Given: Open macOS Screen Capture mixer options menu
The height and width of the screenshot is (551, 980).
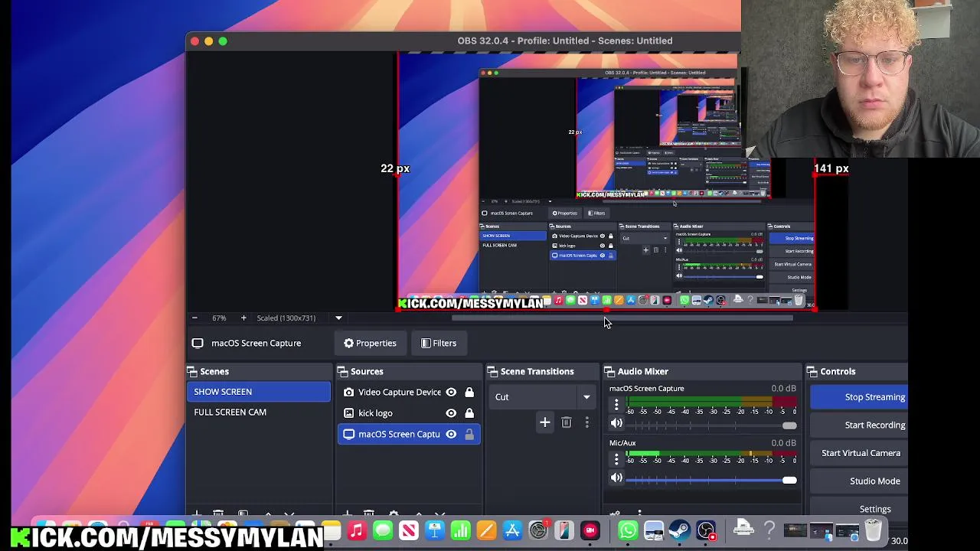Looking at the screenshot, I should 616,405.
